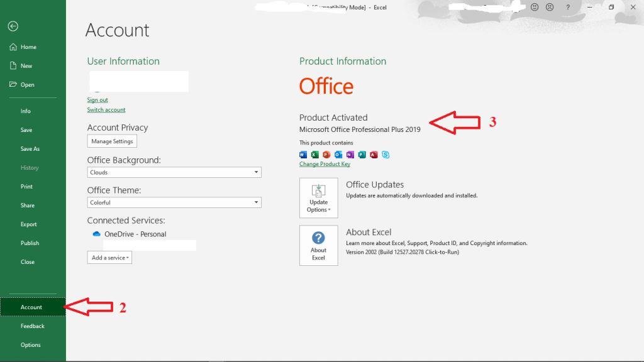The width and height of the screenshot is (644, 362).
Task: Click the Open folder icon
Action: click(x=13, y=84)
